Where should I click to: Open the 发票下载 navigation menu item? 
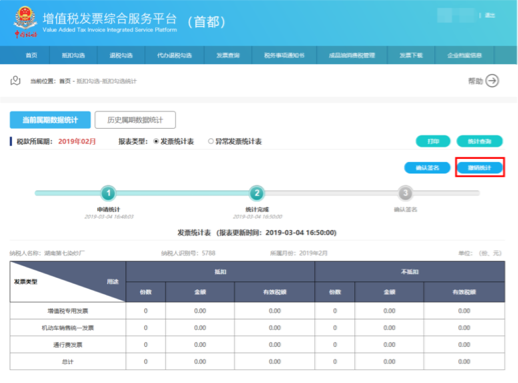point(411,55)
